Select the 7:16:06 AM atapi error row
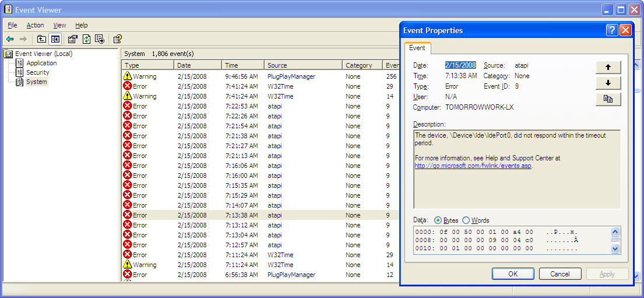This screenshot has width=644, height=298. click(261, 166)
